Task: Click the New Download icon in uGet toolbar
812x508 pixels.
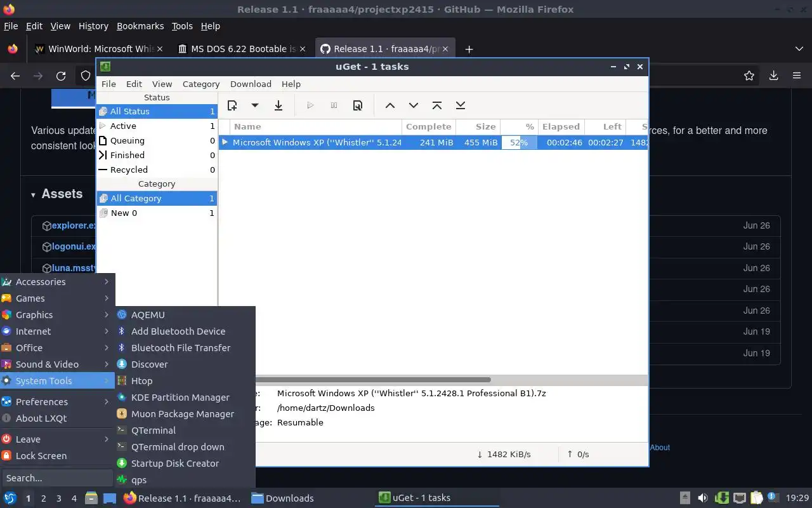Action: [x=232, y=105]
